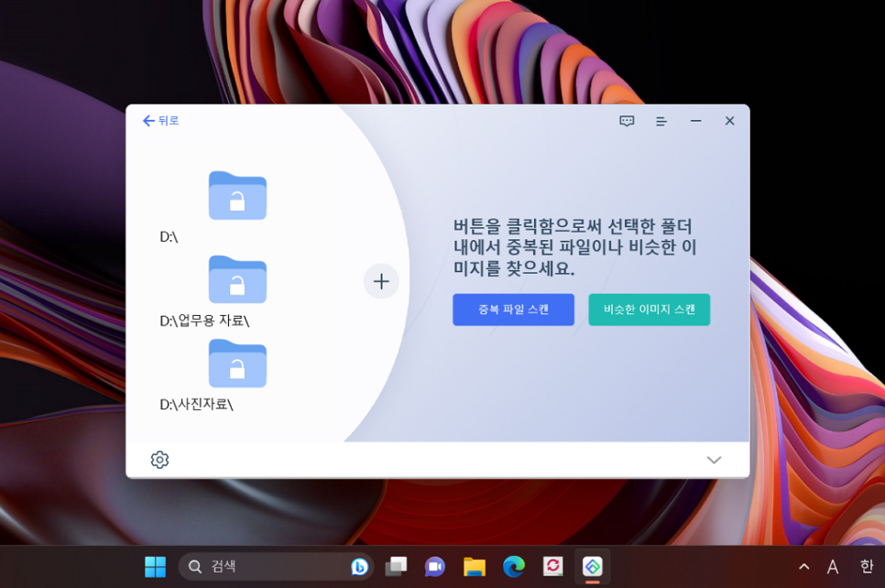Select the active duplicate finder taskbar icon

(x=593, y=567)
